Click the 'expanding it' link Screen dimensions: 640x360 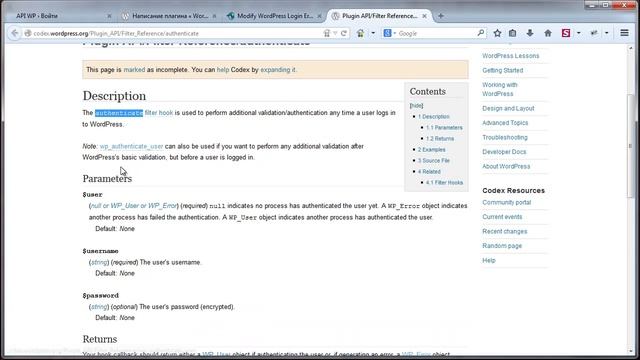tap(278, 70)
